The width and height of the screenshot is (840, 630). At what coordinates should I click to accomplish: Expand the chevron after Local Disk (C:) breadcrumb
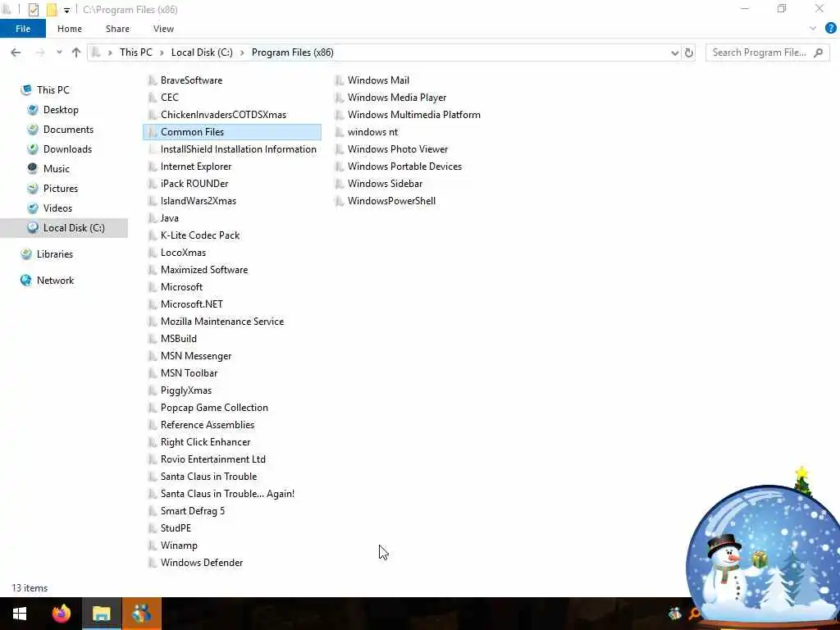coord(242,52)
